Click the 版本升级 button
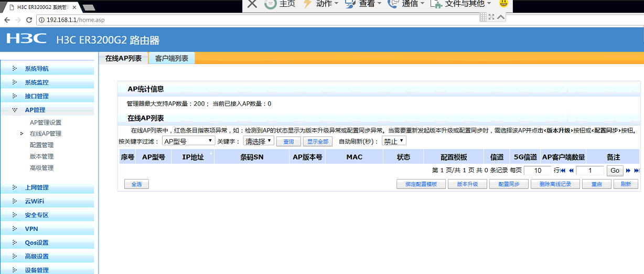The width and height of the screenshot is (644, 274). click(x=467, y=184)
